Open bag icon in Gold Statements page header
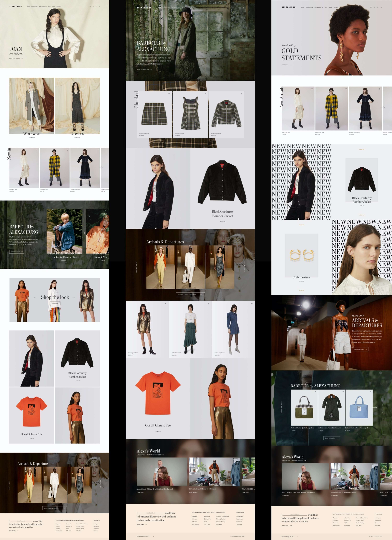The height and width of the screenshot is (540, 392). 381,7
